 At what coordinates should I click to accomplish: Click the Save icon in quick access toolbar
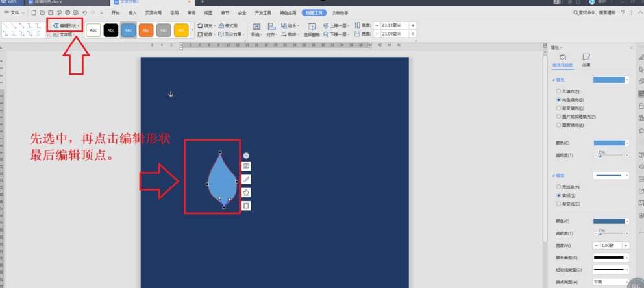tap(51, 13)
